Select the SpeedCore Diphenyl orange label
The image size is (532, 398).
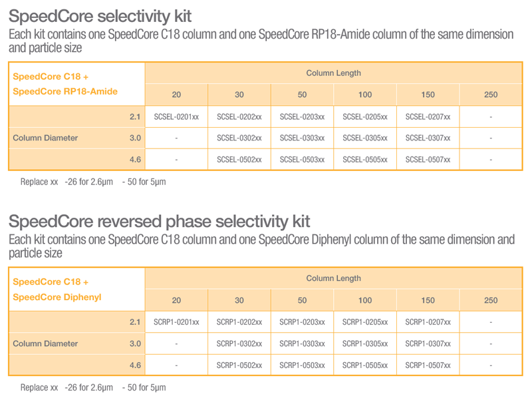click(57, 297)
